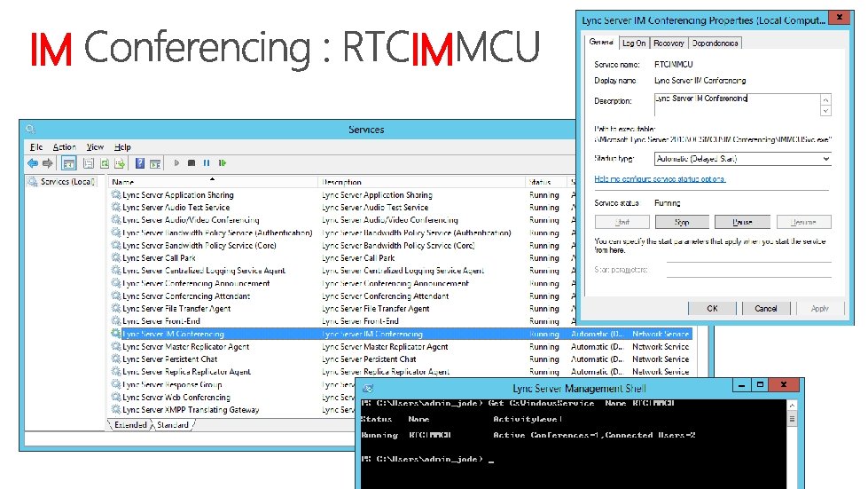Open the View menu in Services

click(95, 146)
